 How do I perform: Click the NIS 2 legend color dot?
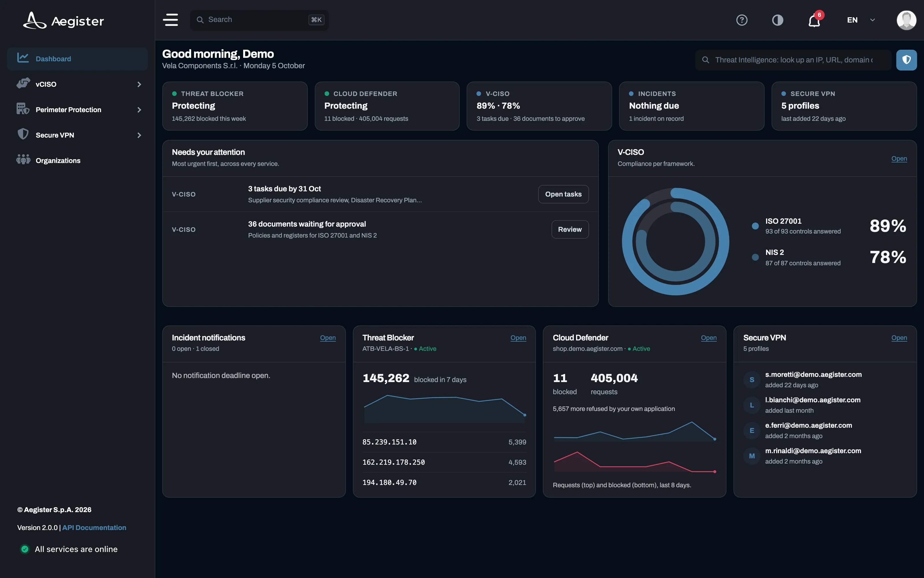(755, 257)
